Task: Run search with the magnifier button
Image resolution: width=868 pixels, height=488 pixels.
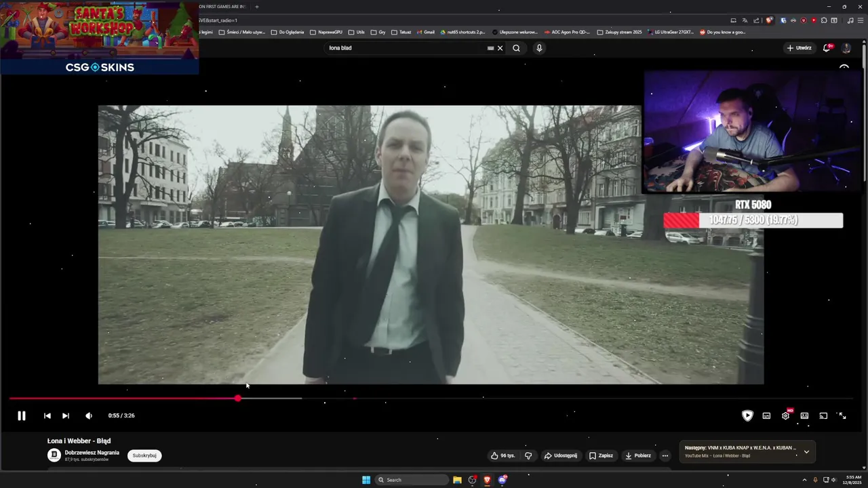Action: [x=516, y=48]
